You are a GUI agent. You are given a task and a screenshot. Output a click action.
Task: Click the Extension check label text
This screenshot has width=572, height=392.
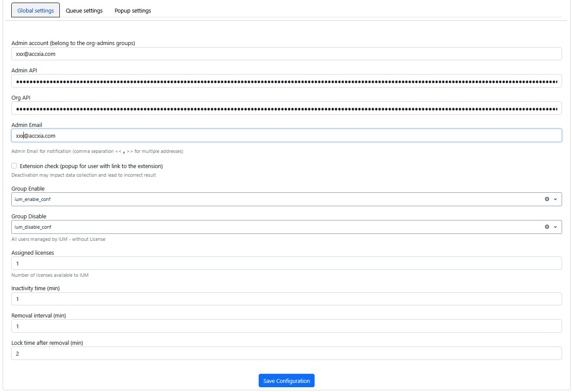[91, 166]
